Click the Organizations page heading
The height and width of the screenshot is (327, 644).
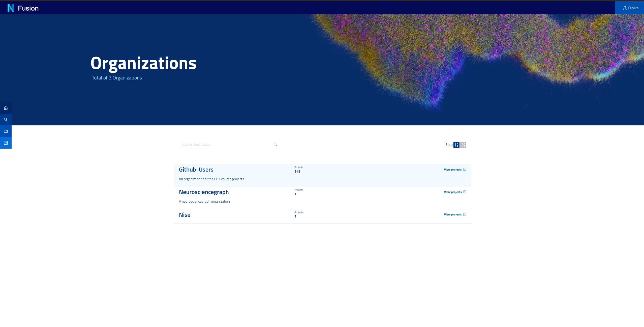[143, 63]
